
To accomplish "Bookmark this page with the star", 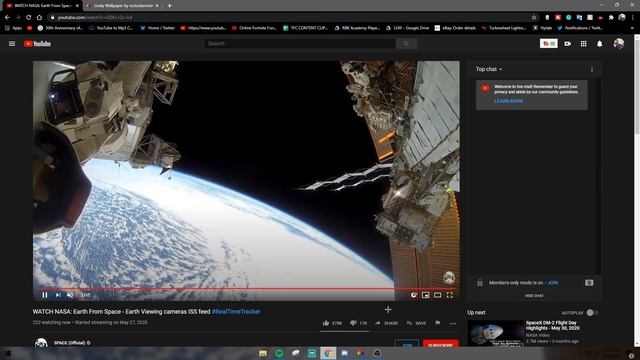I will click(534, 18).
